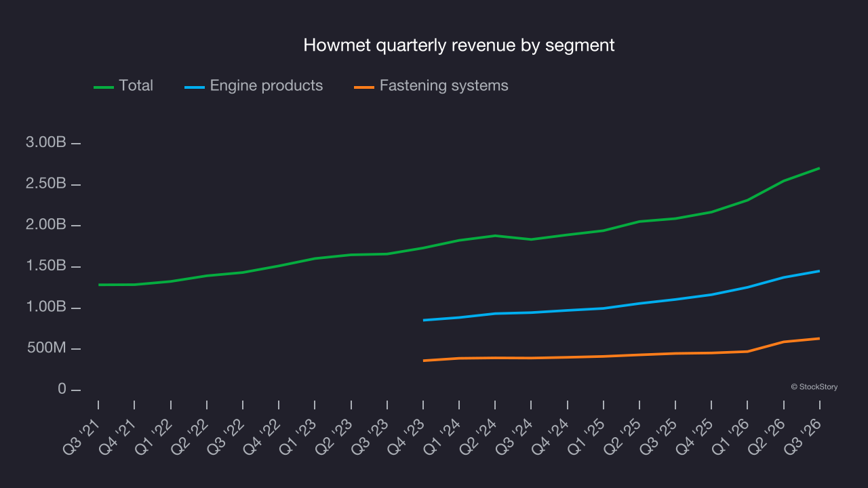Click the 1.00B y-axis label

(x=46, y=307)
